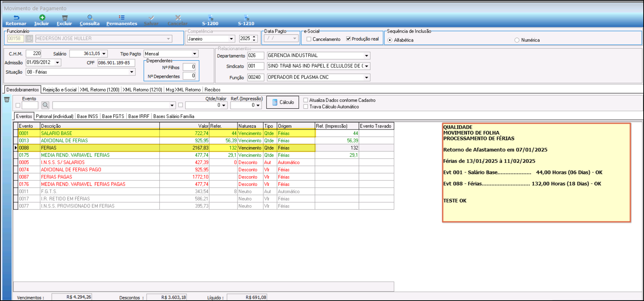Screen dimensions: 644x301
Task: Open the Salário dropdown arrow
Action: [x=104, y=54]
